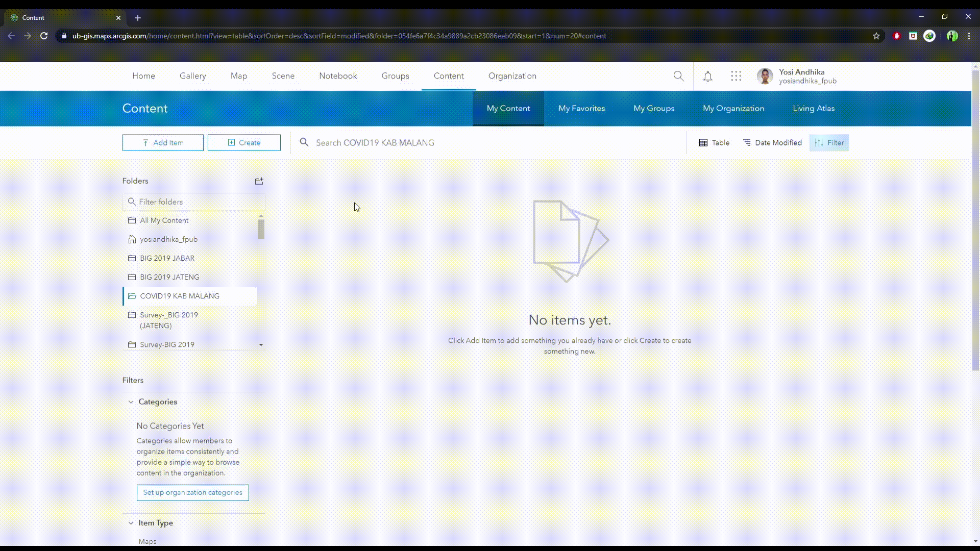
Task: Click the new folder icon
Action: [x=259, y=181]
